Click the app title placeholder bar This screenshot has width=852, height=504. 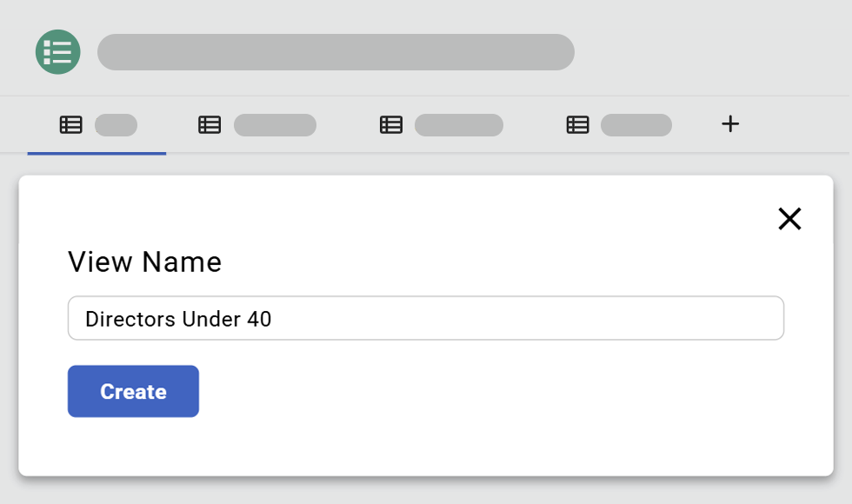tap(336, 52)
